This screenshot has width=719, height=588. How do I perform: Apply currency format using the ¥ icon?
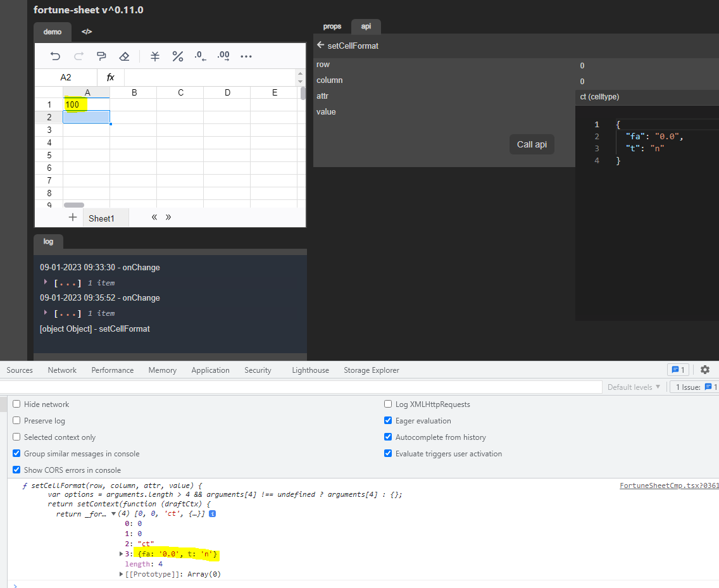(x=154, y=56)
